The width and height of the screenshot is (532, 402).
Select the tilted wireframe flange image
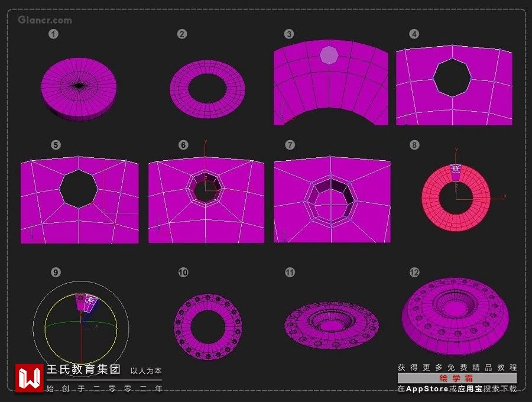point(332,325)
